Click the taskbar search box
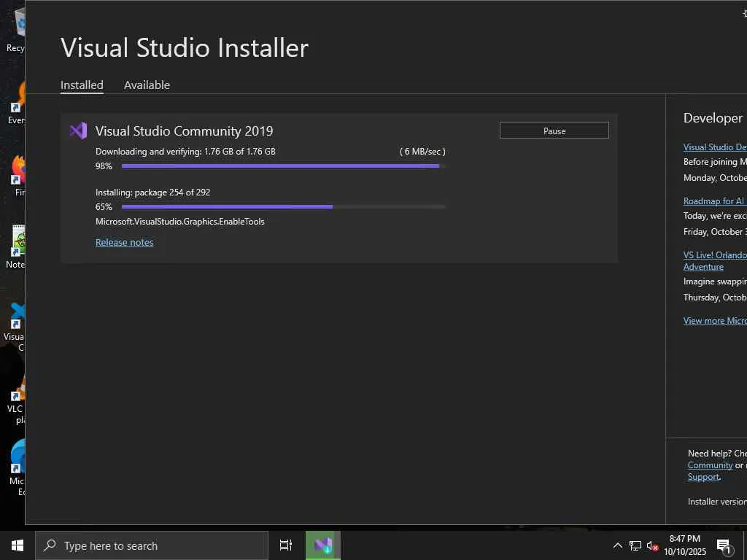 click(x=152, y=545)
